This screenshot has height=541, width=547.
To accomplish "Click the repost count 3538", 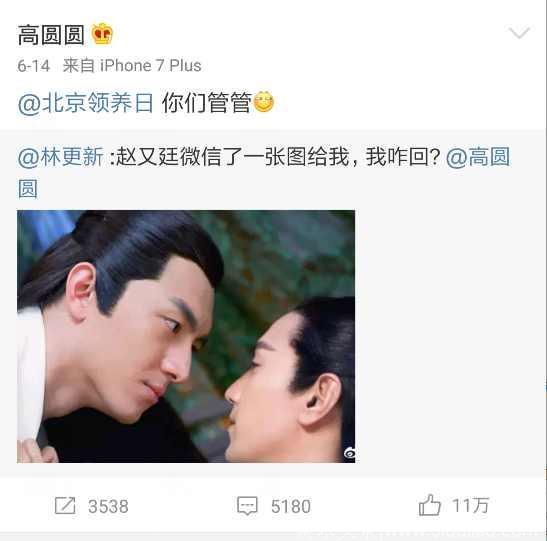I will (x=108, y=506).
